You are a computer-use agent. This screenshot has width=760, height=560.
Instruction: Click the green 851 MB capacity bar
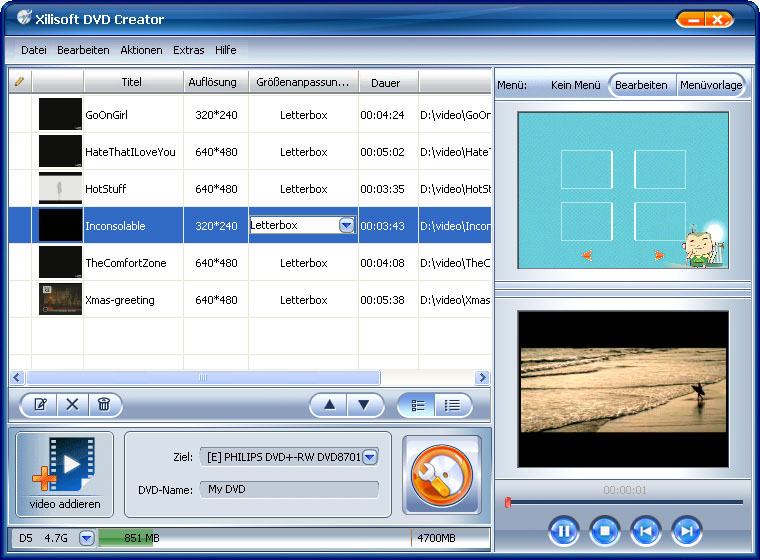click(x=126, y=538)
